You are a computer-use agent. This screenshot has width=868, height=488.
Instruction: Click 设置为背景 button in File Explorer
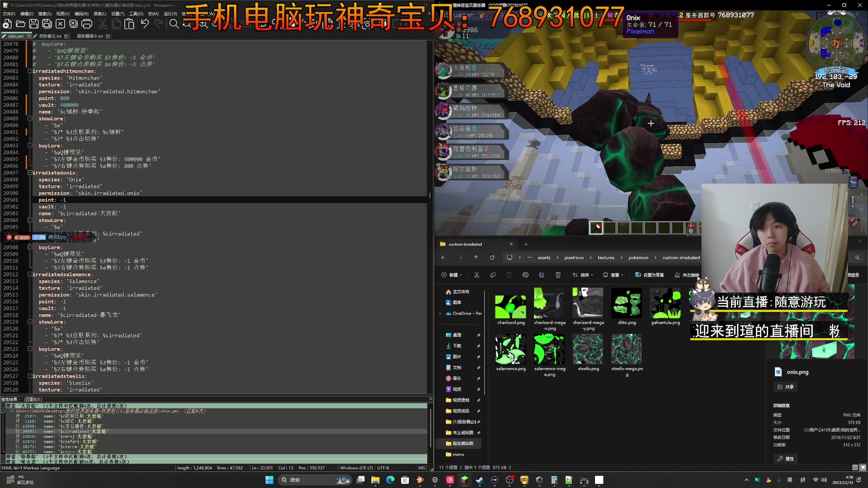[x=649, y=275]
